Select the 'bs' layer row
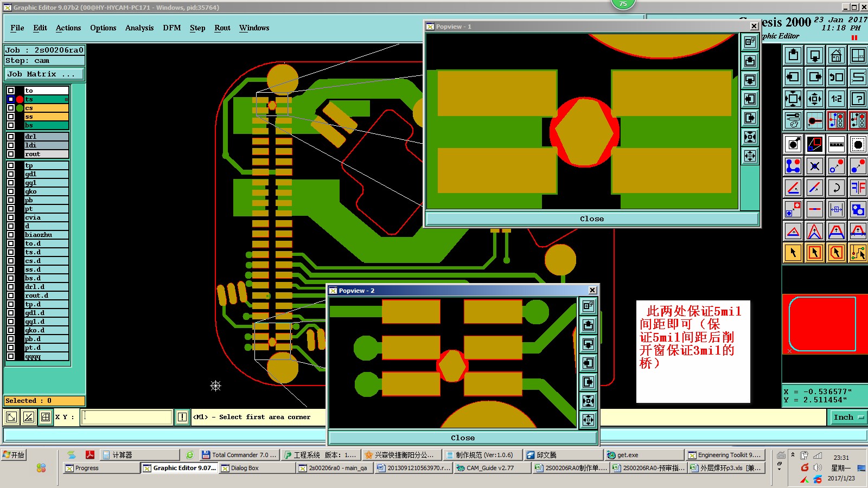868x488 pixels. (x=46, y=125)
